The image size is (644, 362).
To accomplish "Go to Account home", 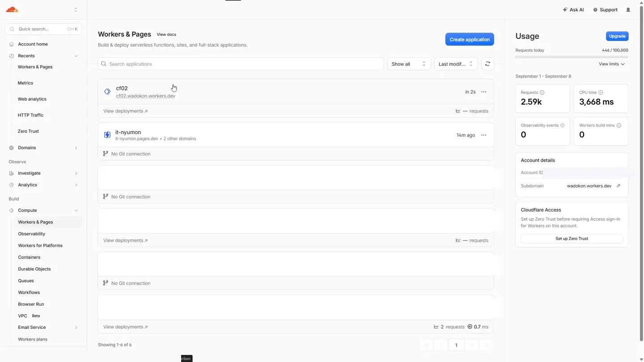I will [33, 44].
